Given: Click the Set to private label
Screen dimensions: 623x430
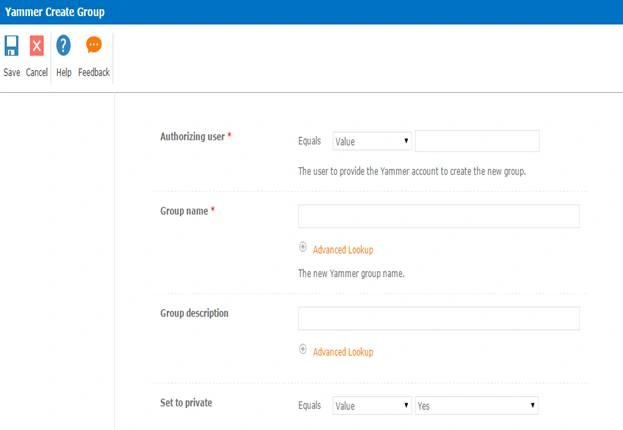Looking at the screenshot, I should pos(186,403).
